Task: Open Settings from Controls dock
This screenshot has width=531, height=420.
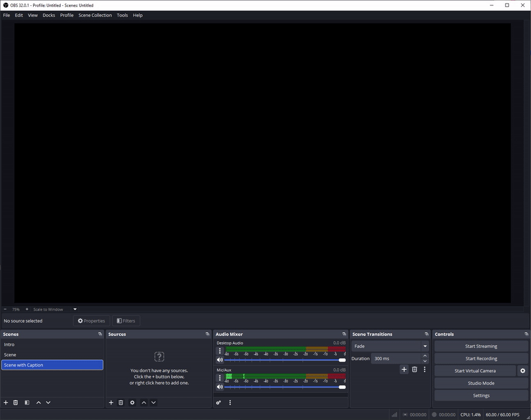Action: [481, 395]
